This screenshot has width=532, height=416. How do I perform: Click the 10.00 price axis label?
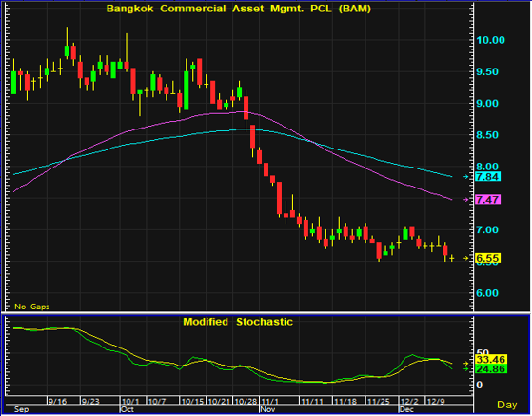491,40
